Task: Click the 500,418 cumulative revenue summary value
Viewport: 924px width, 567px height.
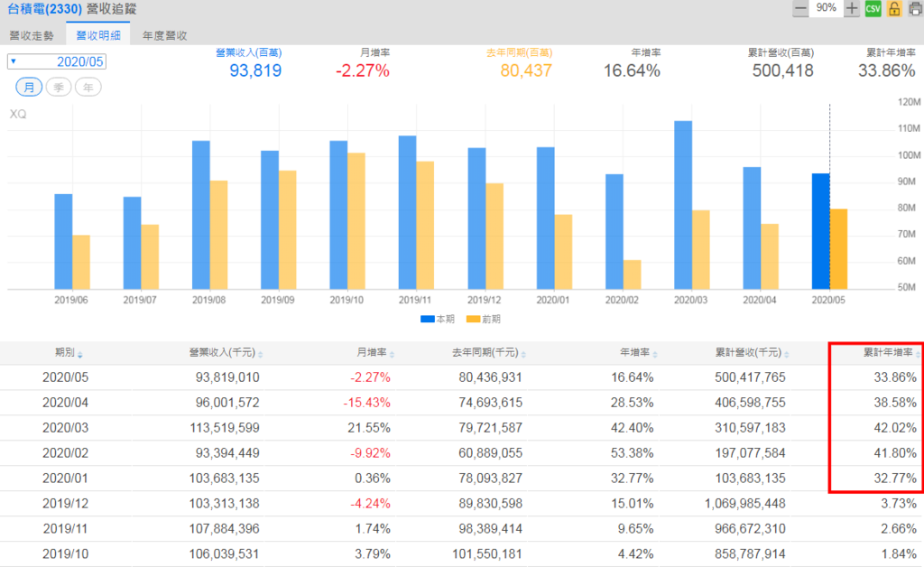Action: click(783, 70)
